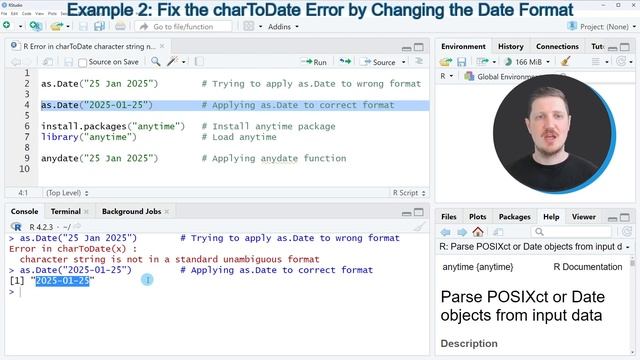Select the Background Jobs tab
Viewport: 640px width, 360px height.
pos(131,211)
